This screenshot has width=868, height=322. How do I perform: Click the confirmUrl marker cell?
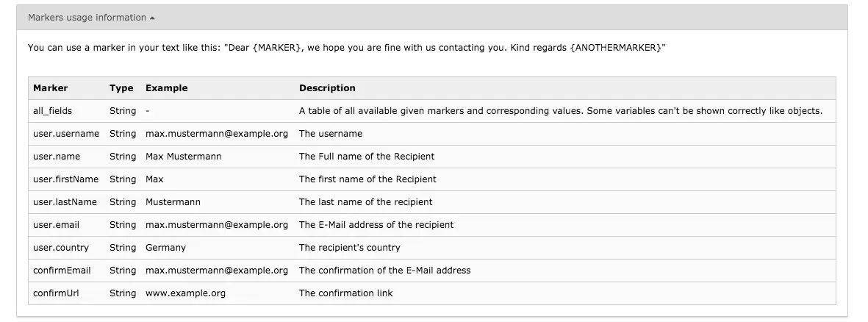tap(56, 293)
